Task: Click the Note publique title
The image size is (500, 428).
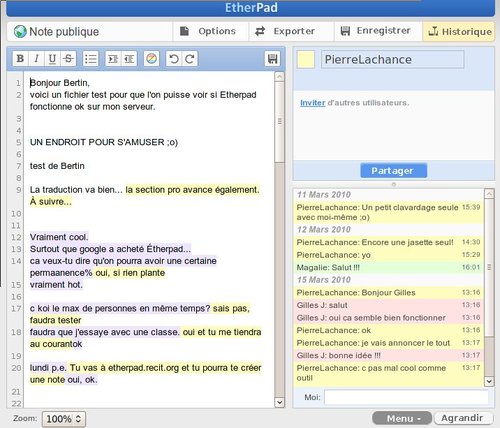Action: pyautogui.click(x=64, y=32)
